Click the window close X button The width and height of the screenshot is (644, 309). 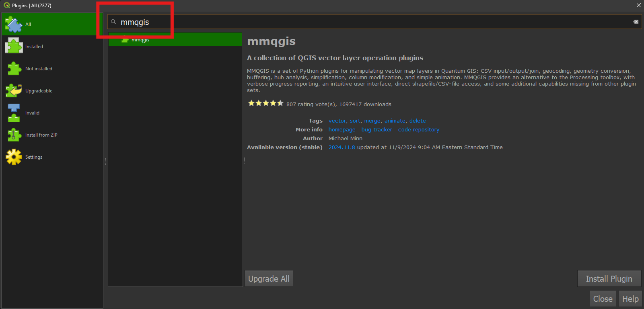(x=638, y=5)
